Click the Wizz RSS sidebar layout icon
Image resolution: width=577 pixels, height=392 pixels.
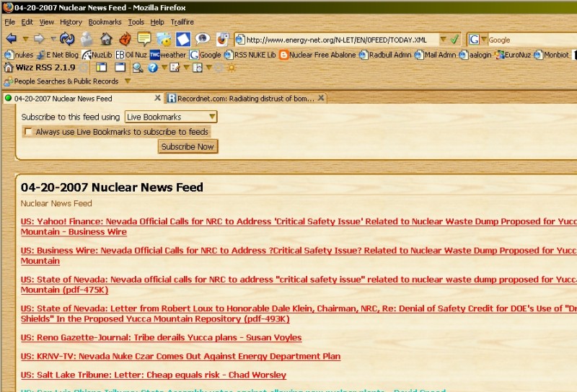[101, 67]
